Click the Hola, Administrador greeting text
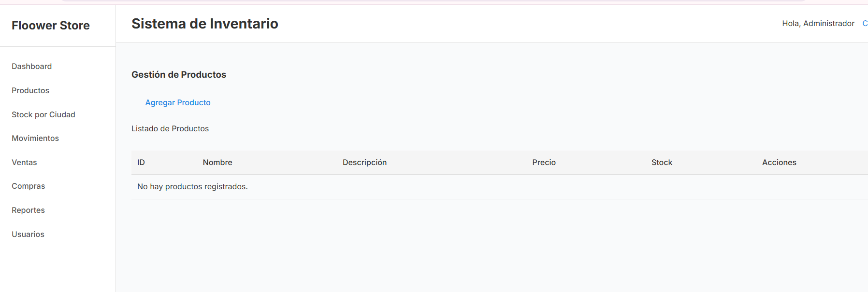 (818, 24)
